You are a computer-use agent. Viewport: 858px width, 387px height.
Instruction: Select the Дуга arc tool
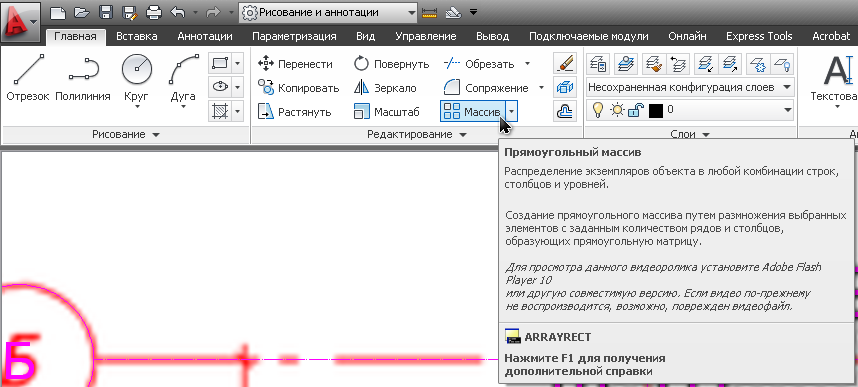pos(183,80)
